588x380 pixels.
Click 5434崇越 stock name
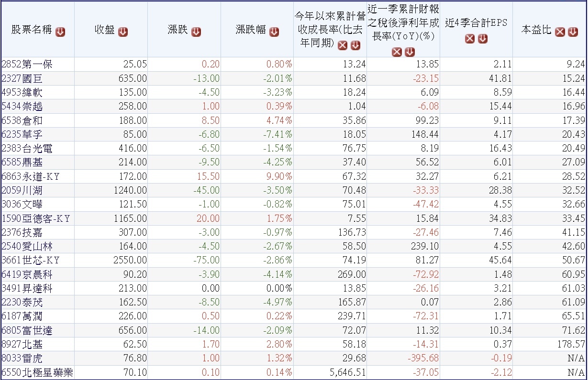[22, 106]
